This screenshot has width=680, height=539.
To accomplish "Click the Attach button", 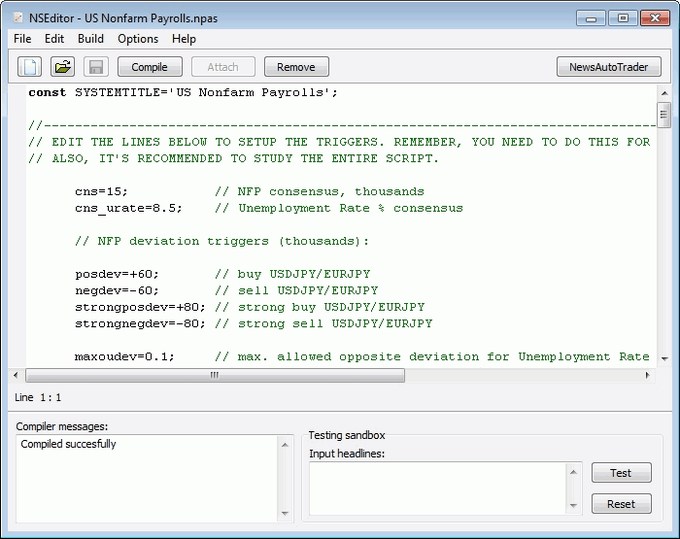I will click(223, 67).
